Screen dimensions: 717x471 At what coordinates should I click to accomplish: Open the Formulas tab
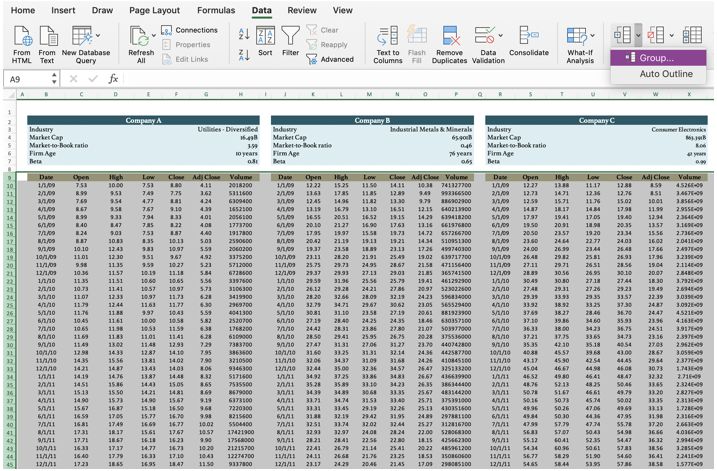coord(216,10)
